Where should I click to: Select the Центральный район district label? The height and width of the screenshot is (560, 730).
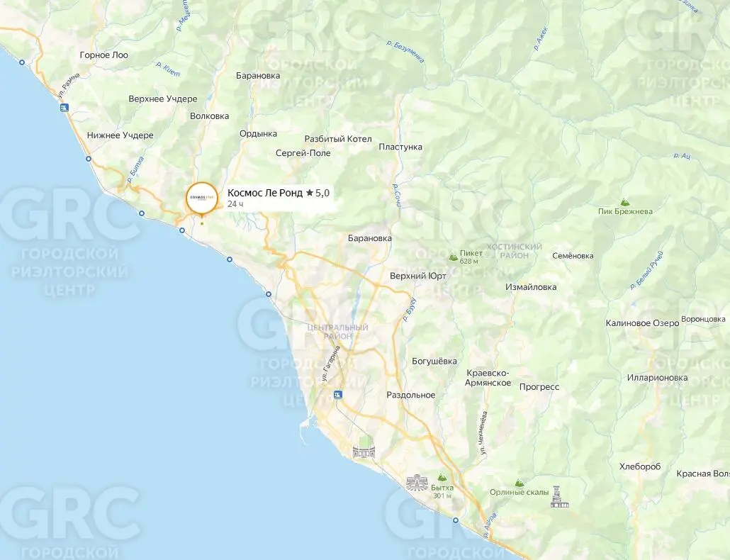tap(337, 332)
